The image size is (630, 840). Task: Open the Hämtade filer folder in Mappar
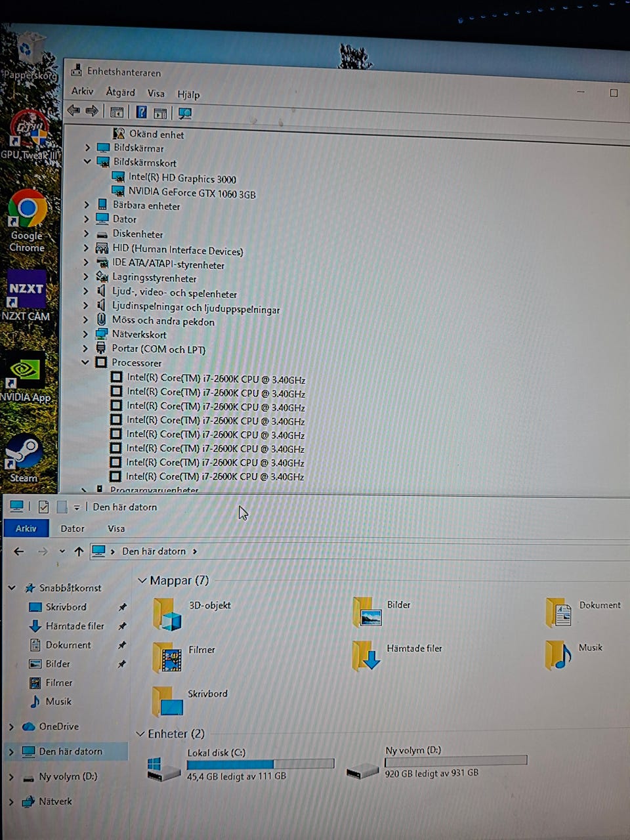pyautogui.click(x=396, y=655)
